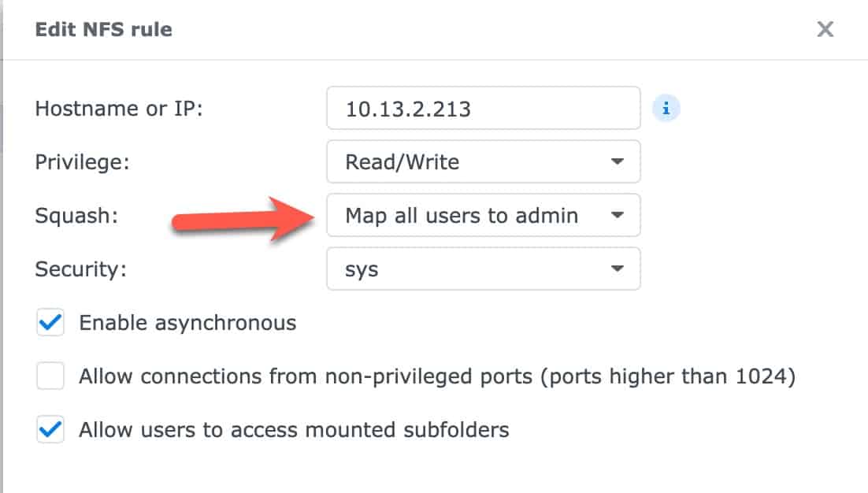Open the Security dropdown arrow

618,269
